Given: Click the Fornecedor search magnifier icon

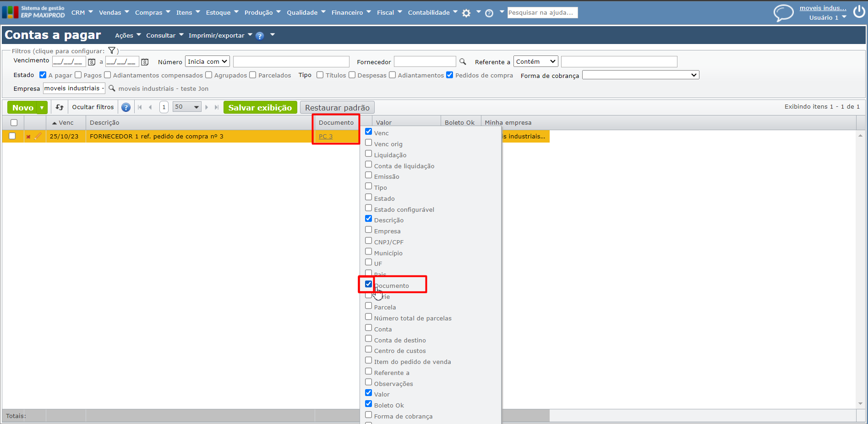Looking at the screenshot, I should (x=463, y=61).
